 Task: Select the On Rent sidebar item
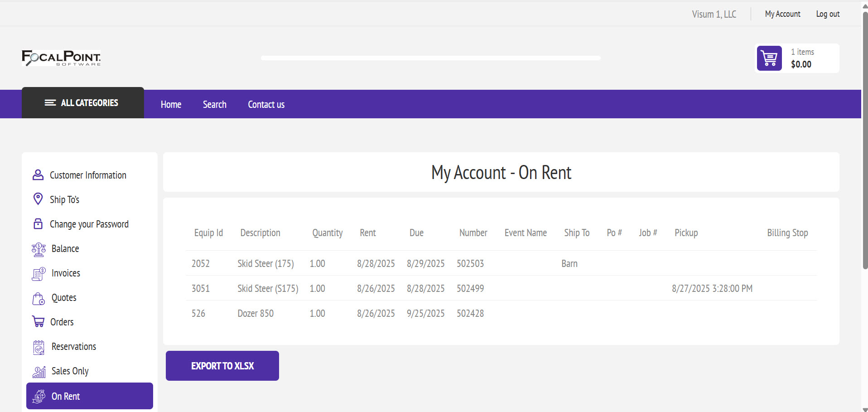pyautogui.click(x=89, y=396)
